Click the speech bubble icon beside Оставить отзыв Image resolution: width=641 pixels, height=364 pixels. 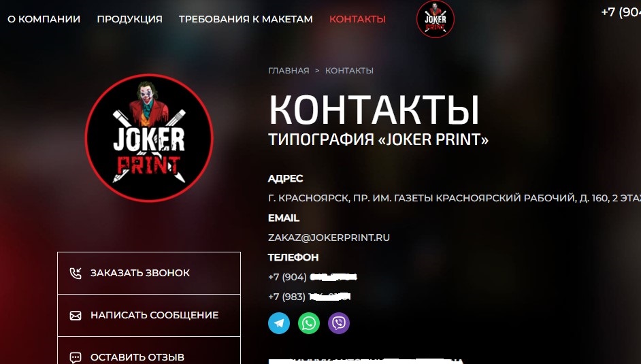76,358
